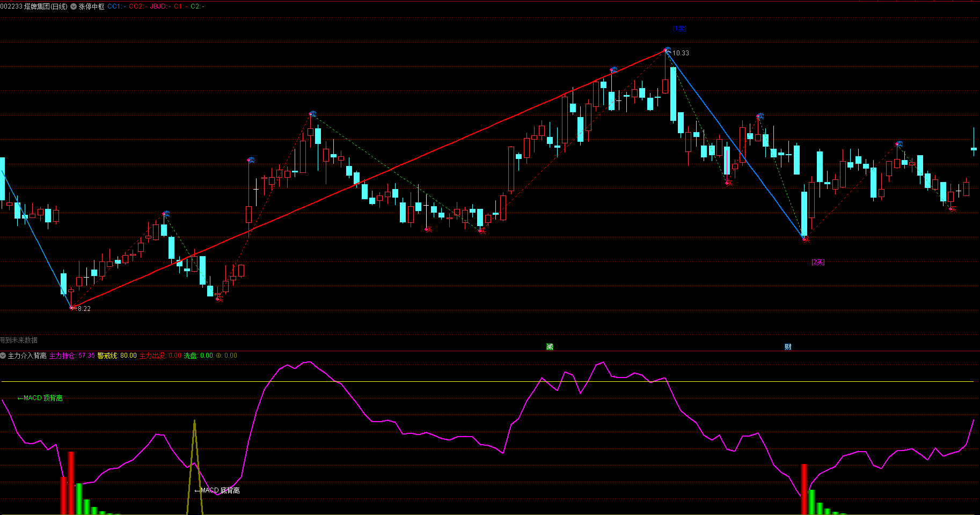This screenshot has width=980, height=515.
Task: Click the 涨停中枢 indicator name
Action: [x=92, y=7]
